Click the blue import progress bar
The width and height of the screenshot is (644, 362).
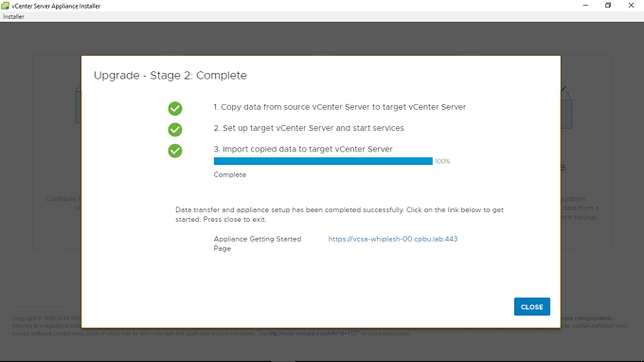click(x=323, y=161)
